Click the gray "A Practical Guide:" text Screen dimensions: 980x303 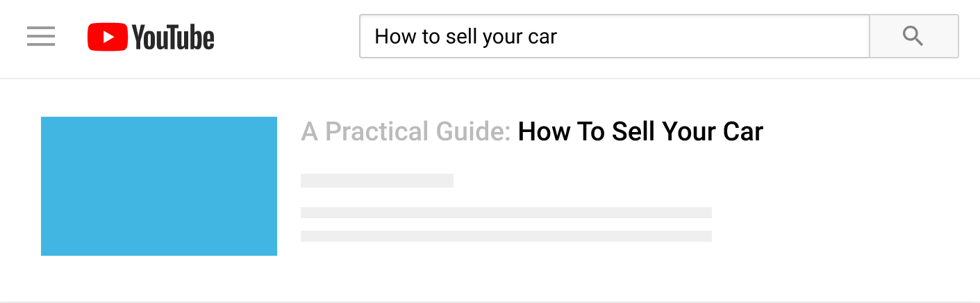coord(406,131)
